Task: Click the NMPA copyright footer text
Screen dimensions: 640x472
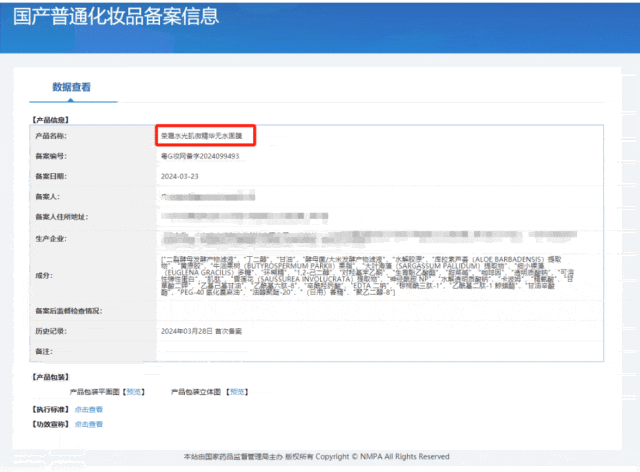Action: 316,457
